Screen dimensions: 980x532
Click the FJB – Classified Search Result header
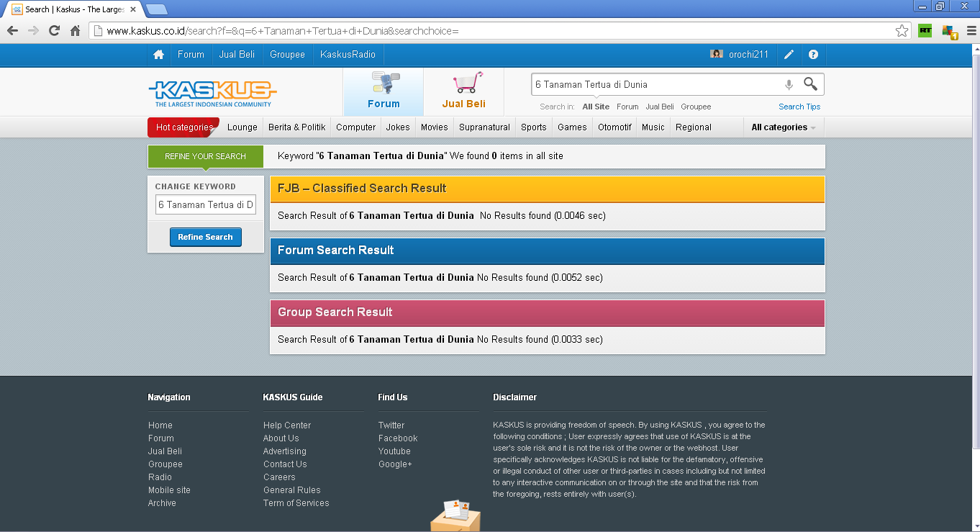pos(548,189)
